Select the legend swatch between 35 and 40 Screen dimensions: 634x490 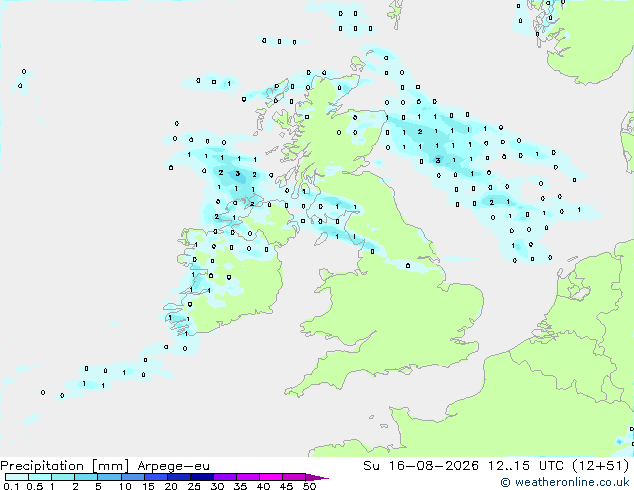click(248, 477)
